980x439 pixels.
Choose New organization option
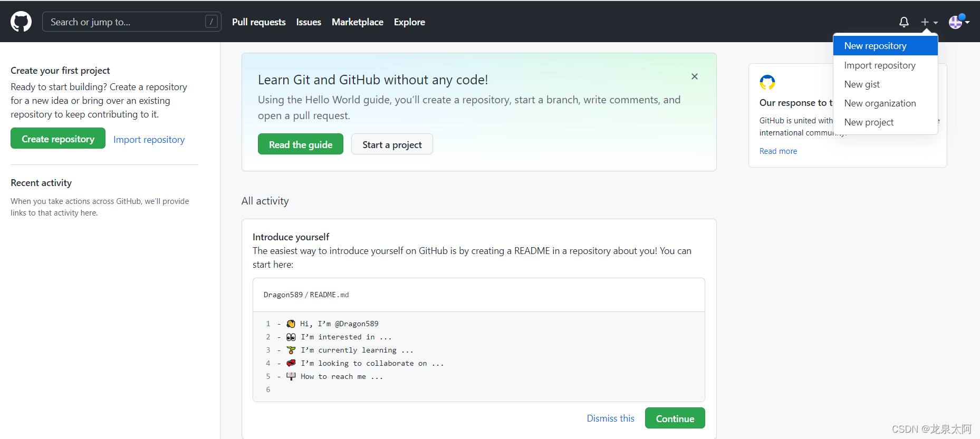tap(886, 103)
